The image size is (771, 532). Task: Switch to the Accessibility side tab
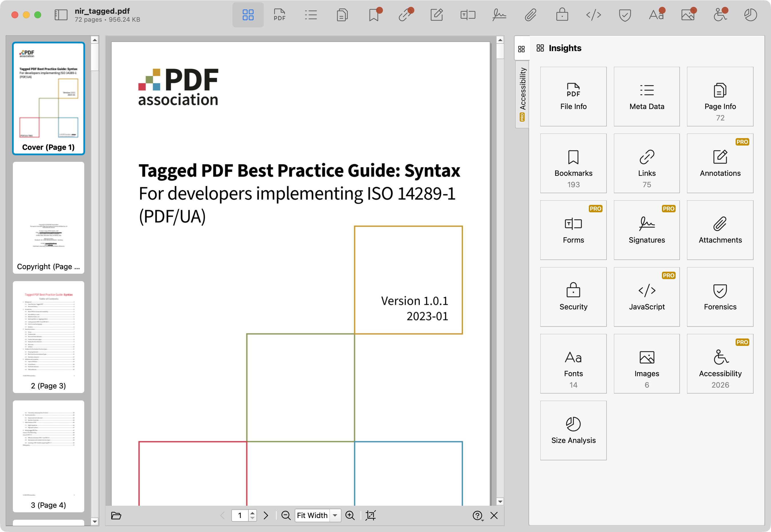[522, 94]
